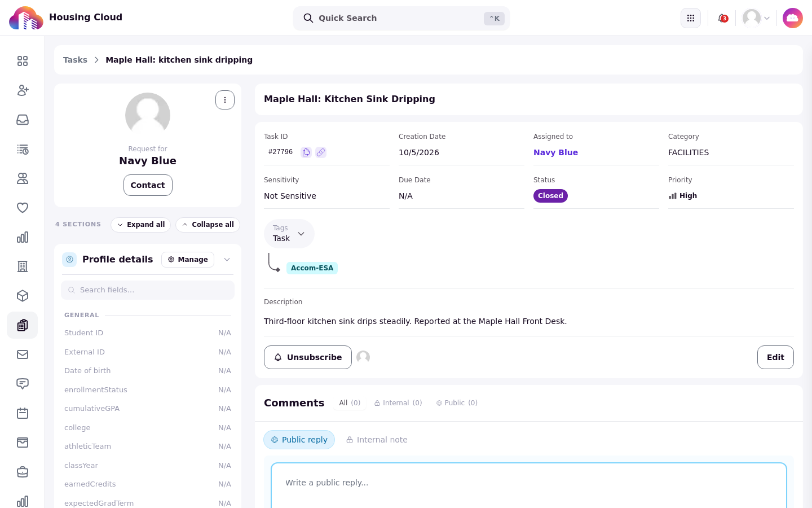Open the cube inventory sidebar icon
This screenshot has height=508, width=812.
coord(23,296)
